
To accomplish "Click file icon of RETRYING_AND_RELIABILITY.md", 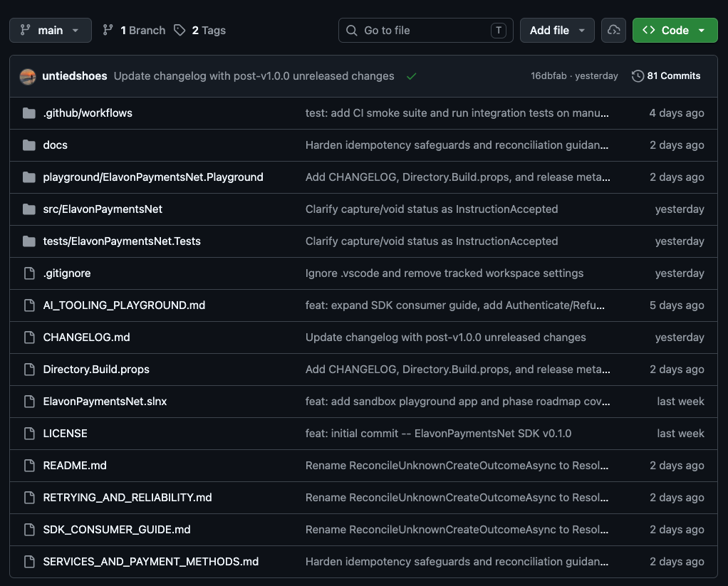I will pyautogui.click(x=29, y=497).
